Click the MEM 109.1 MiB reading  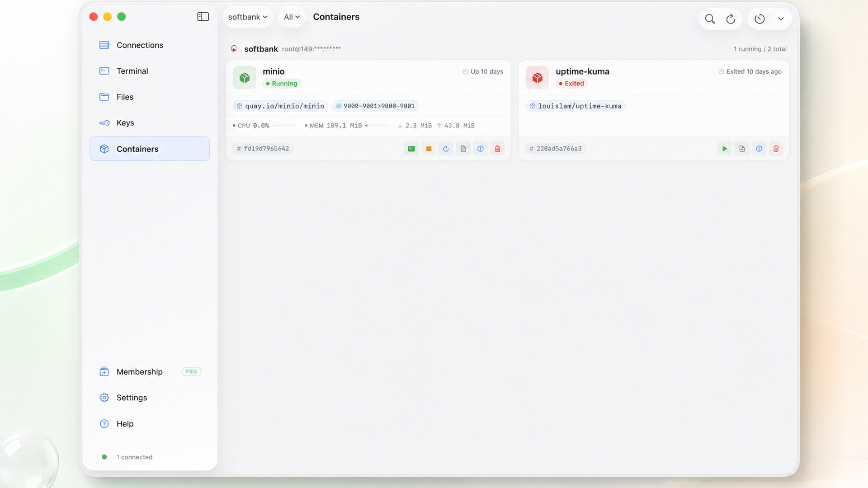[x=333, y=126]
